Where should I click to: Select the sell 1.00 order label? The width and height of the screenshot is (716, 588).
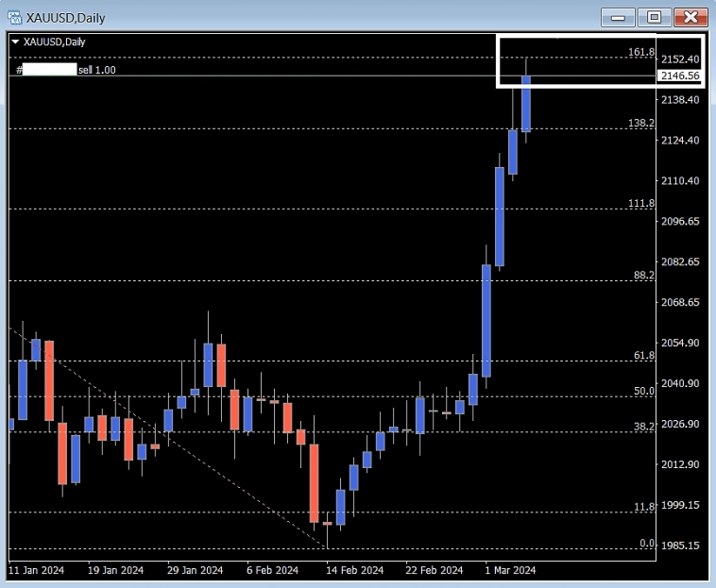pos(96,70)
